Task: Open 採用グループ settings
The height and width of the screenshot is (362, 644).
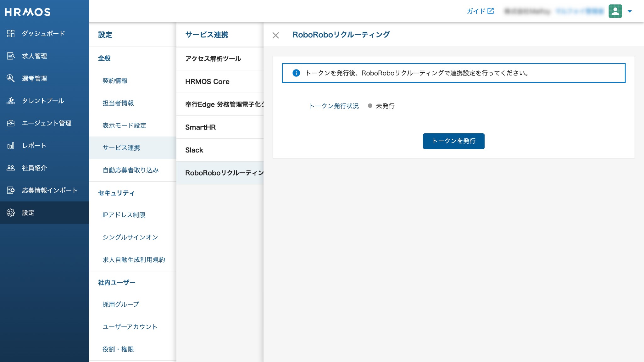Action: coord(132,304)
